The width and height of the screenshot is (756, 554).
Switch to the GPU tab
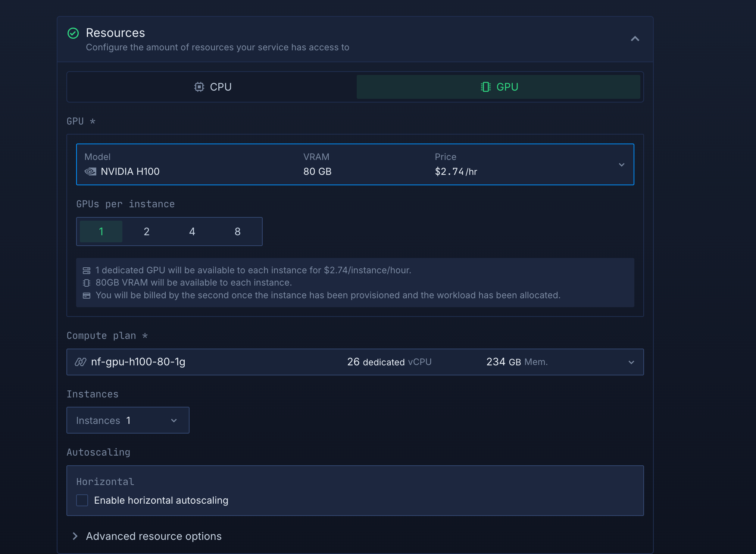coord(499,87)
